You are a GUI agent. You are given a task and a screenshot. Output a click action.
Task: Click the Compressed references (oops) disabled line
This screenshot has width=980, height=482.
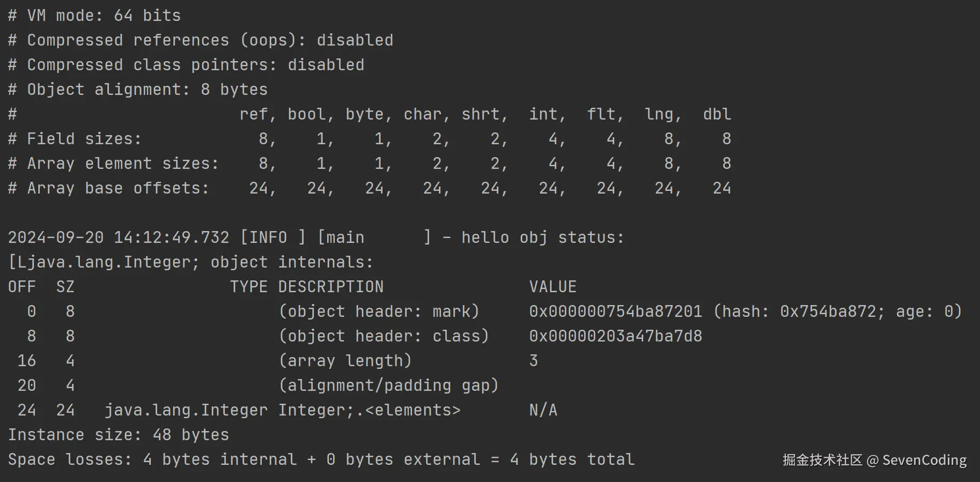click(201, 40)
